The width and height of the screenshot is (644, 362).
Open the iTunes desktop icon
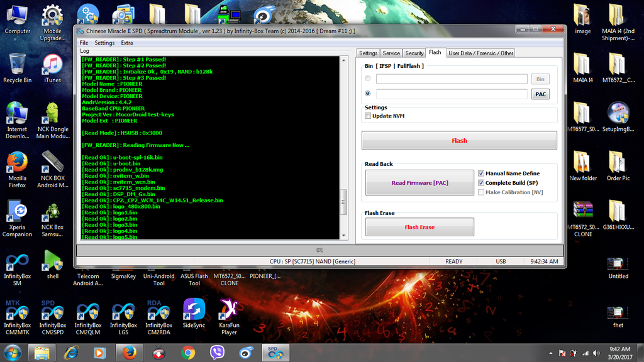(x=52, y=66)
